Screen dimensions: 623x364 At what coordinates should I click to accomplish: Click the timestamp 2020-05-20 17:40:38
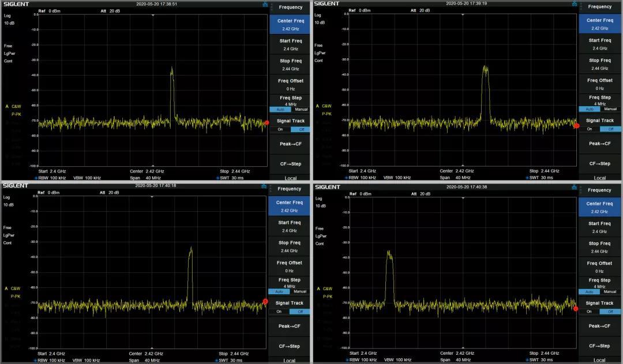[x=467, y=187]
